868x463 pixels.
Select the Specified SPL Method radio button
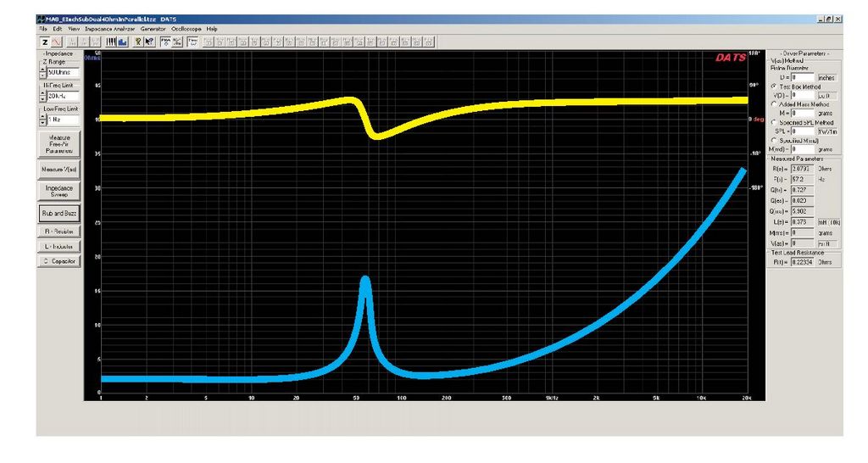(x=773, y=122)
